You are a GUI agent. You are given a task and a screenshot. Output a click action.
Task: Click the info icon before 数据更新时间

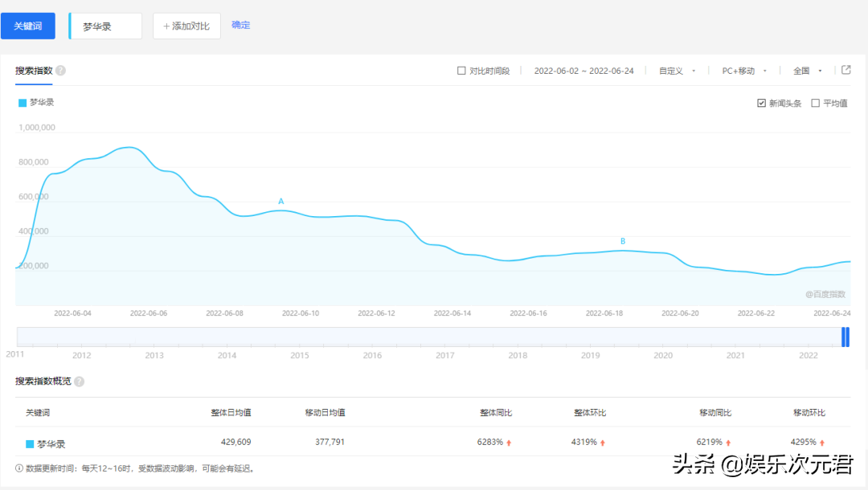pyautogui.click(x=19, y=468)
